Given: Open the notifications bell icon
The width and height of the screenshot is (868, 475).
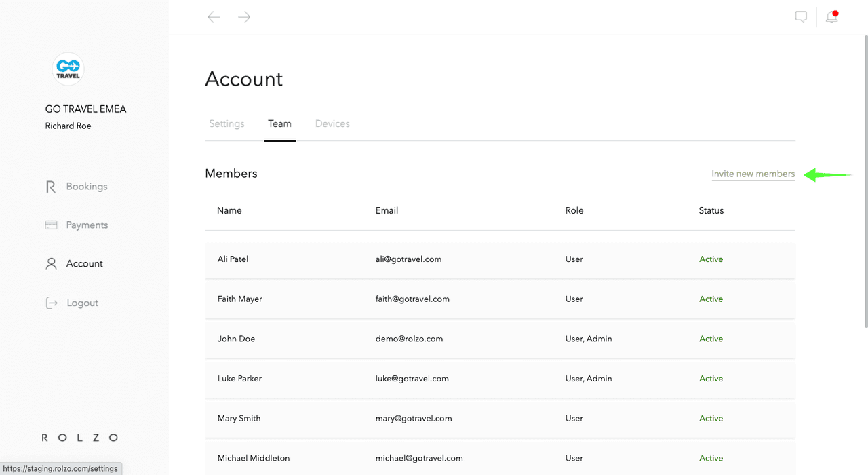Looking at the screenshot, I should coord(831,18).
